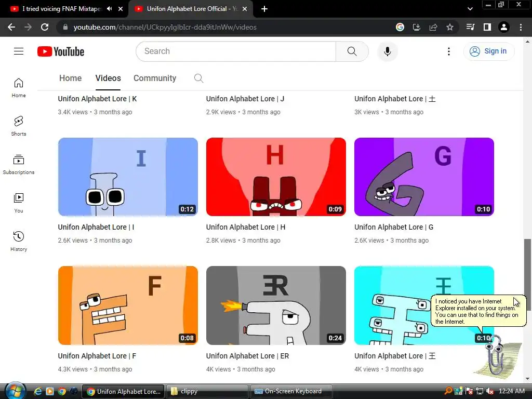Open video title Unifon Alphabet Lore | ER
The width and height of the screenshot is (532, 399).
pyautogui.click(x=248, y=356)
